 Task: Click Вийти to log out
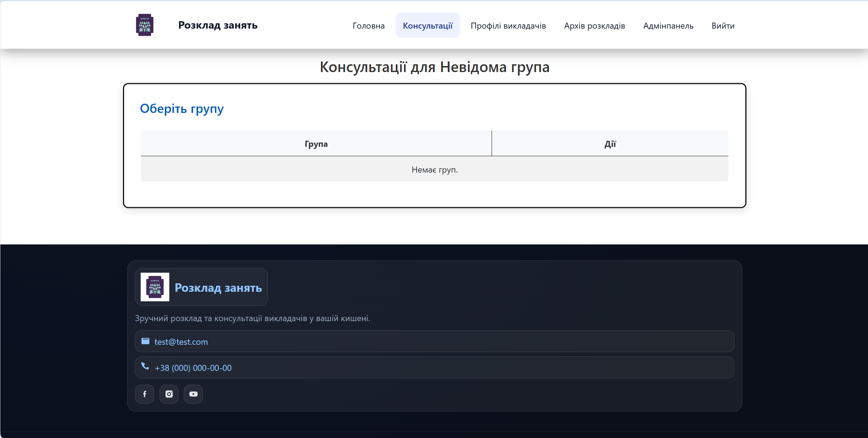723,26
